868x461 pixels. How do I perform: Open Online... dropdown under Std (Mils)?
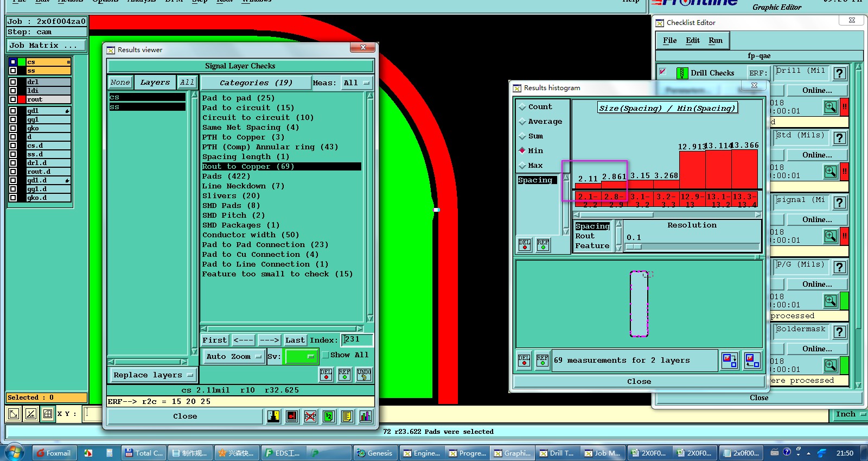click(x=816, y=155)
